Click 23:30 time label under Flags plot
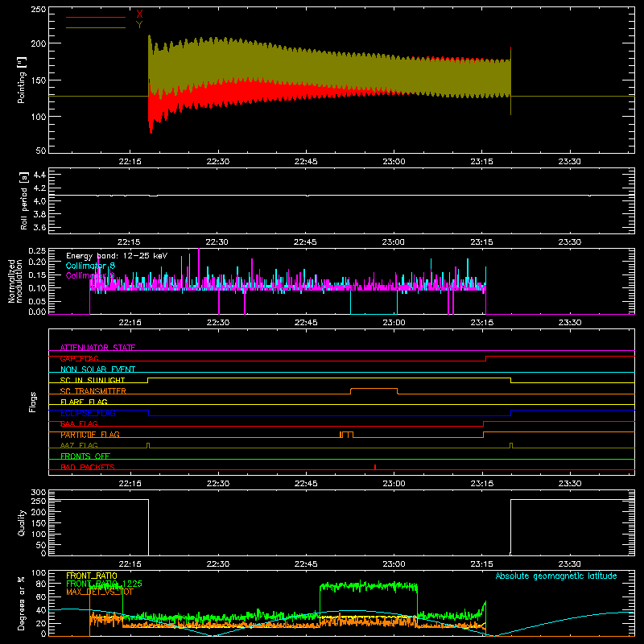The width and height of the screenshot is (644, 644). (x=570, y=484)
